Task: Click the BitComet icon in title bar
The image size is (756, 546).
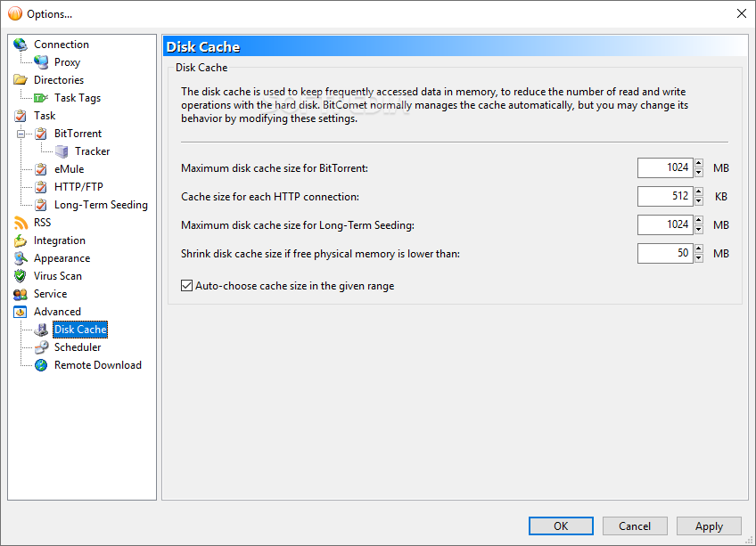Action: coord(15,13)
